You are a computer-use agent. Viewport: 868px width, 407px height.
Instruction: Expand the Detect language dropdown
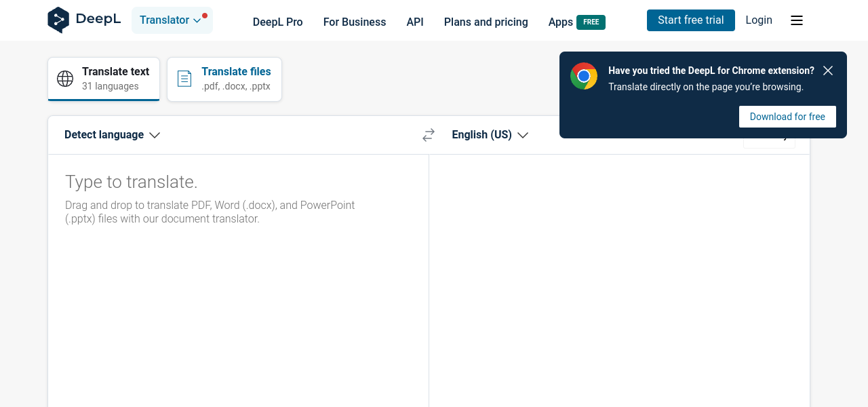[x=112, y=135]
